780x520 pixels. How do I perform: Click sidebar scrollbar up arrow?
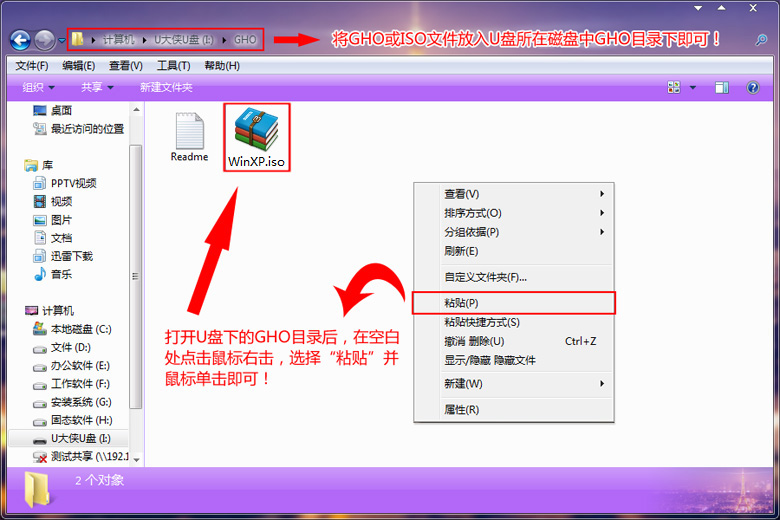click(136, 109)
